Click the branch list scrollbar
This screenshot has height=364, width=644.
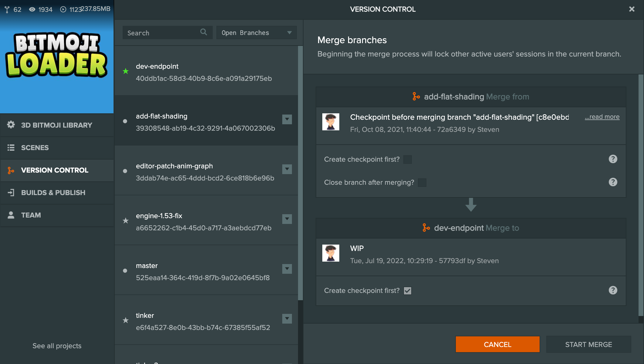click(x=300, y=173)
